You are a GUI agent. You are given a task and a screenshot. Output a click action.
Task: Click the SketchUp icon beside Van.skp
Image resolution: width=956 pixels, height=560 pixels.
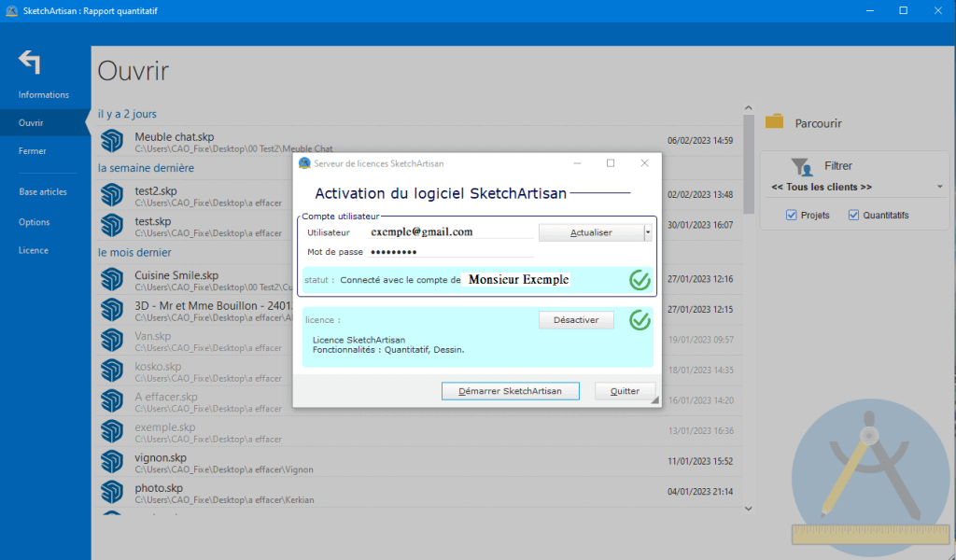112,340
